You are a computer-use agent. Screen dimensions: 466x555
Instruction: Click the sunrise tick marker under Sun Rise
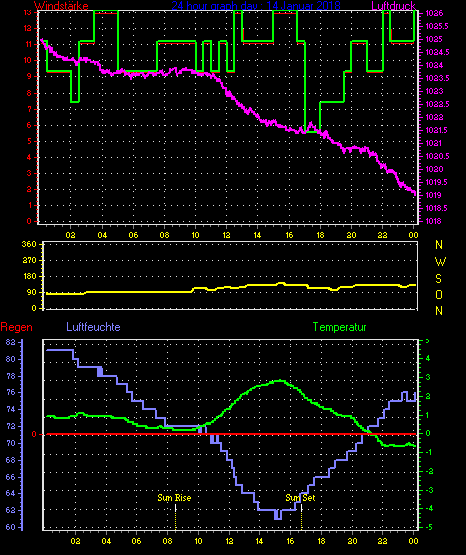[x=176, y=517]
